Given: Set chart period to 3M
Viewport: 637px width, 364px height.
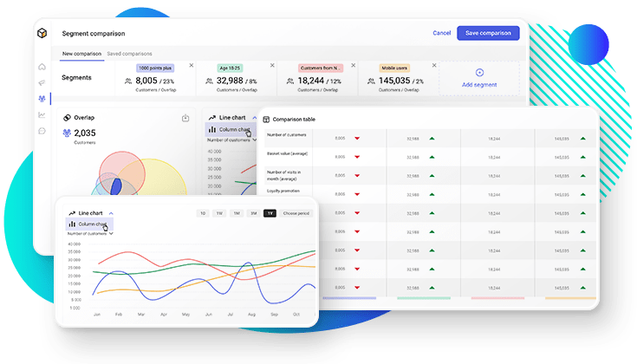Looking at the screenshot, I should [253, 212].
